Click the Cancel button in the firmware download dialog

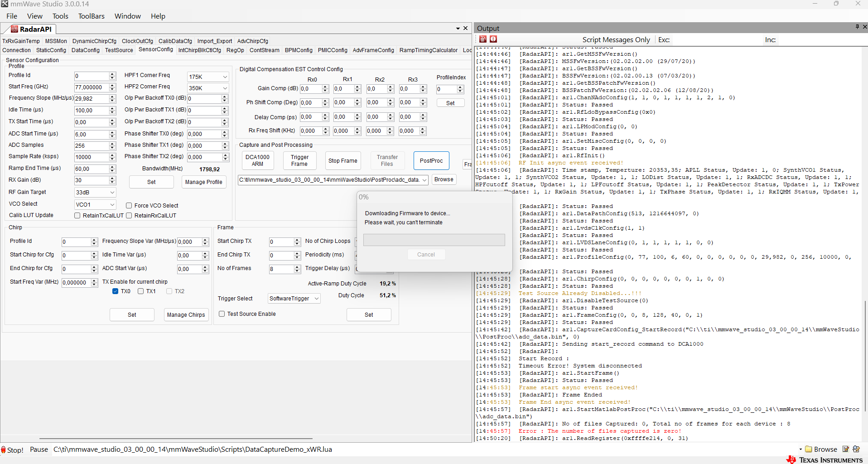point(426,255)
